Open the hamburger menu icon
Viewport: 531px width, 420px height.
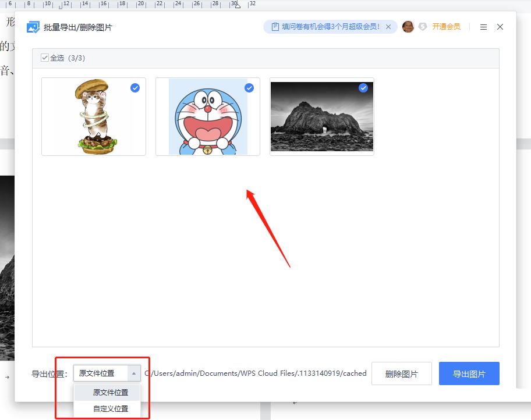coord(484,27)
